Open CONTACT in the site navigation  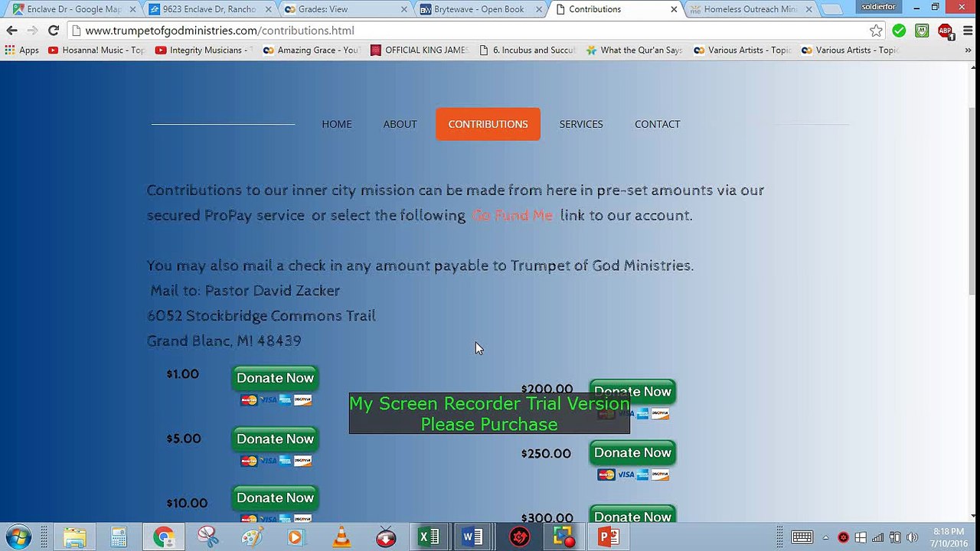click(658, 124)
